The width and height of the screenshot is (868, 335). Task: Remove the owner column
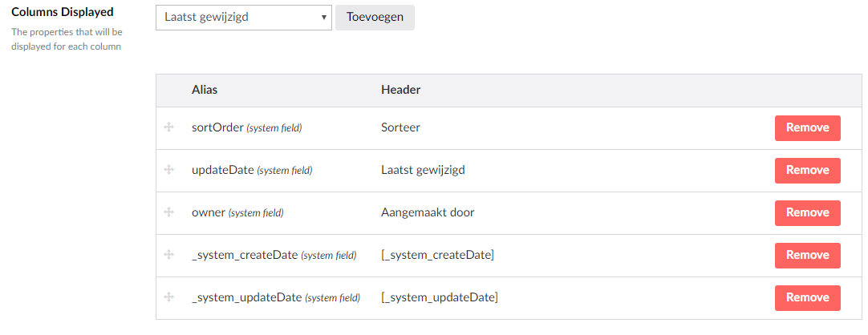click(x=807, y=213)
